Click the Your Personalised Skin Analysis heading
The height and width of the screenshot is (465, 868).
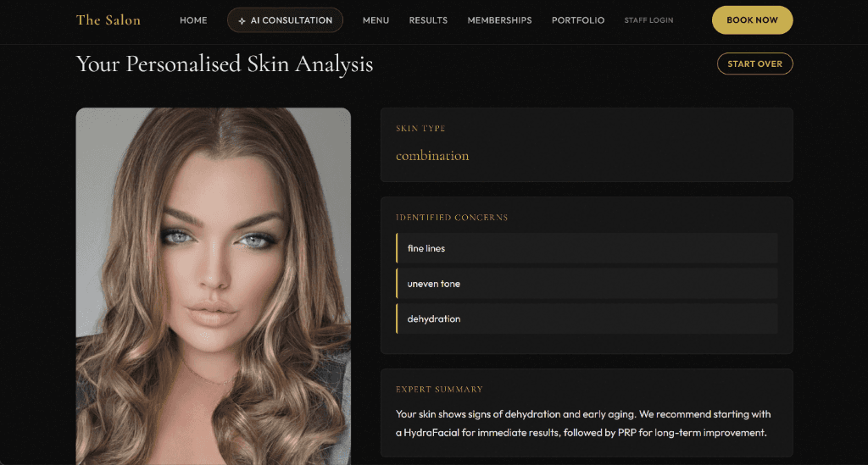pyautogui.click(x=224, y=64)
